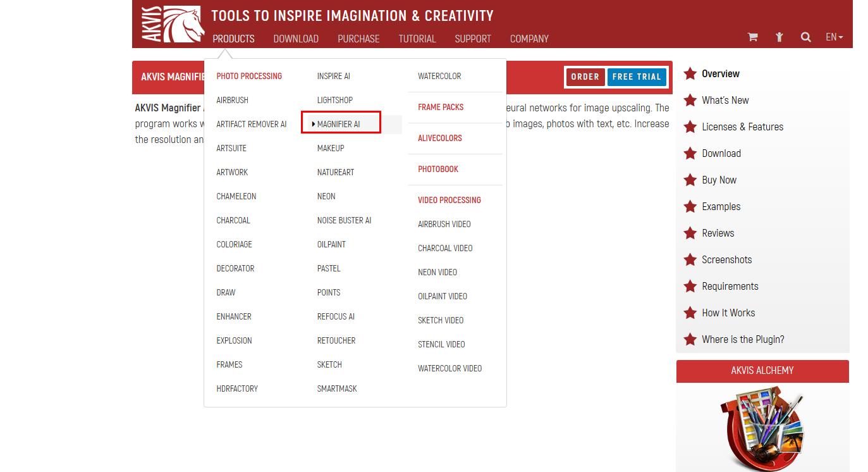
Task: Click the ORDER button
Action: pyautogui.click(x=585, y=77)
